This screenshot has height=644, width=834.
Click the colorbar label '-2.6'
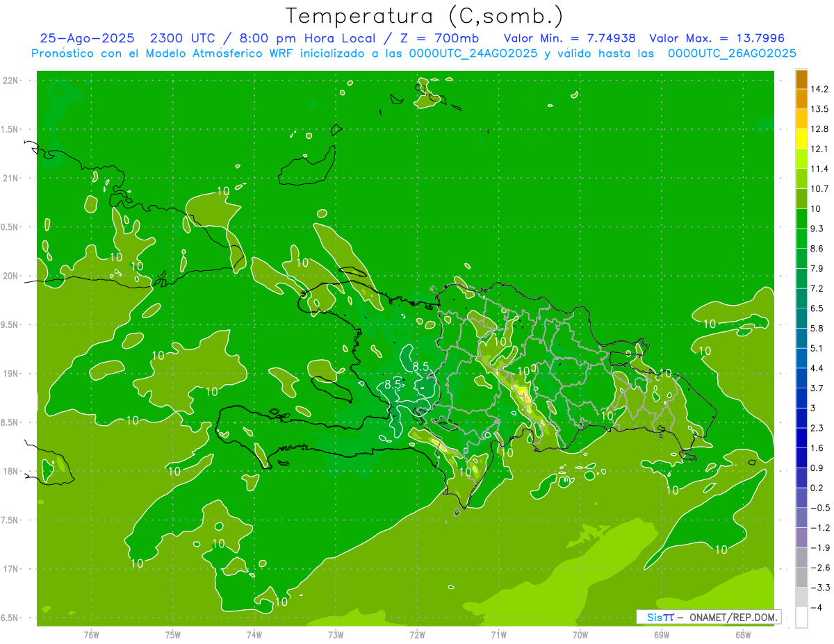click(x=819, y=568)
